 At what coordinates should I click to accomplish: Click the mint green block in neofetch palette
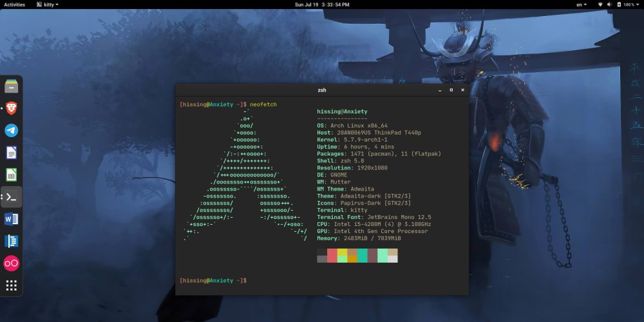point(383,256)
